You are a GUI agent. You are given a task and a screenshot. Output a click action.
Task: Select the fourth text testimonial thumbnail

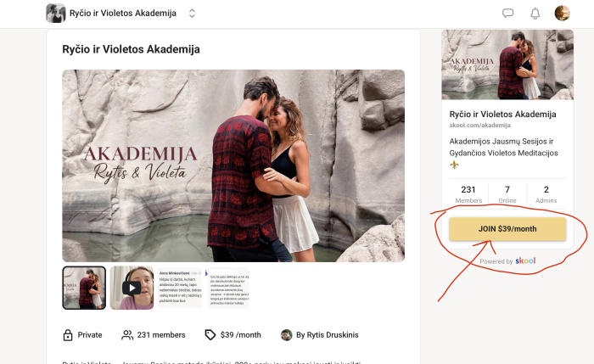pyautogui.click(x=228, y=288)
